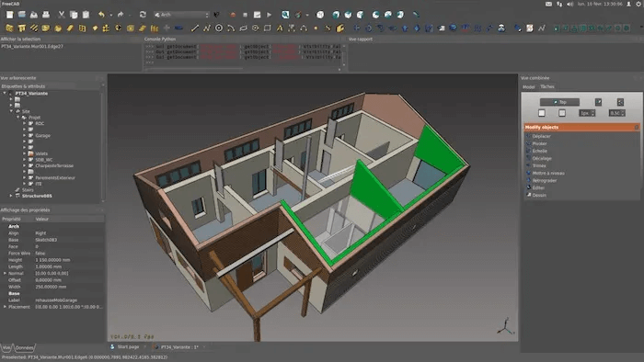Screen dimensions: 644x362
Task: Select the Draft Circle tool
Action: [x=219, y=28]
